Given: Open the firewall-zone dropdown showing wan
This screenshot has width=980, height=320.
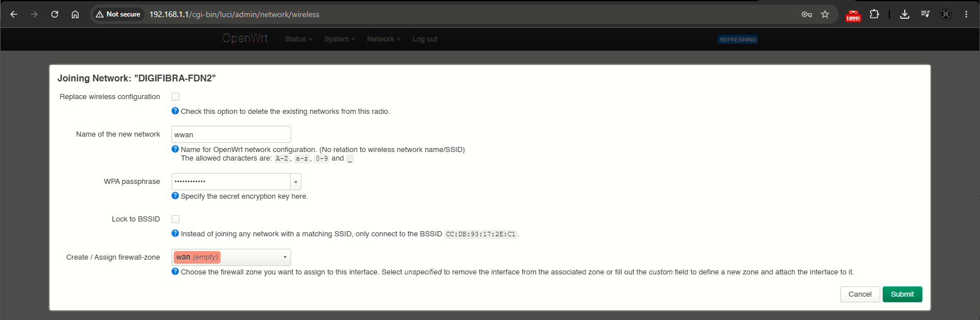Looking at the screenshot, I should pyautogui.click(x=231, y=257).
